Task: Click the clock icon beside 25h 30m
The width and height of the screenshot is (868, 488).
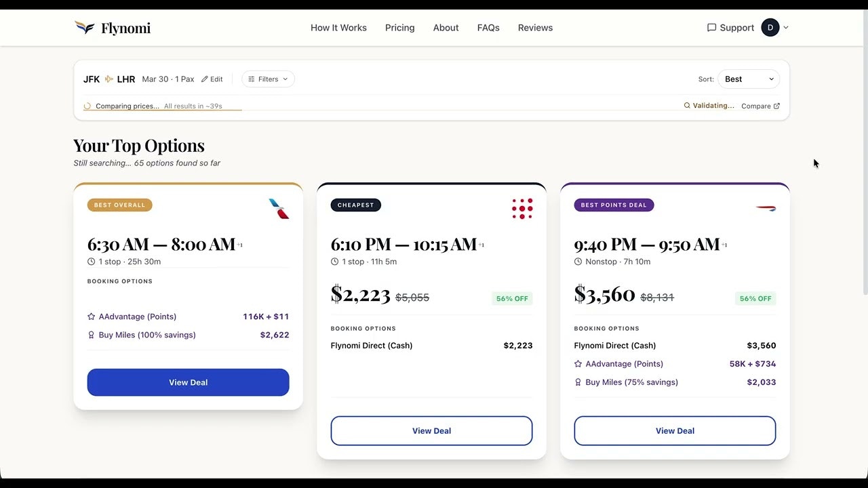Action: [x=92, y=262]
